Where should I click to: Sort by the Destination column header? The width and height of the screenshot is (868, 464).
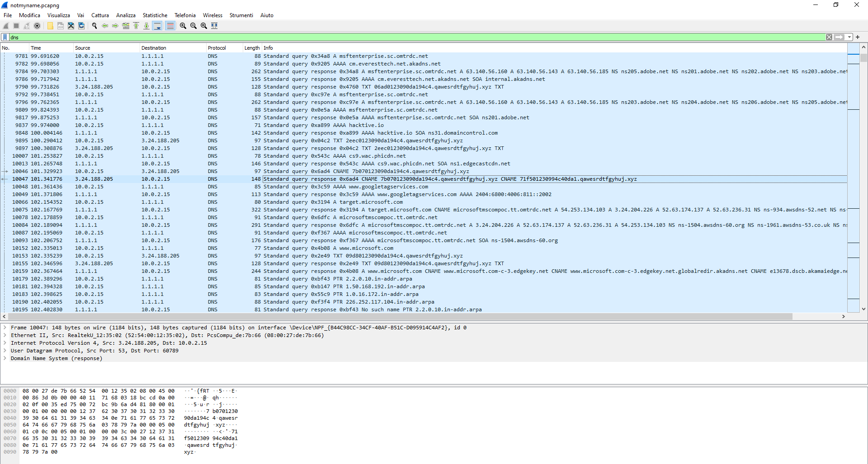[x=173, y=48]
